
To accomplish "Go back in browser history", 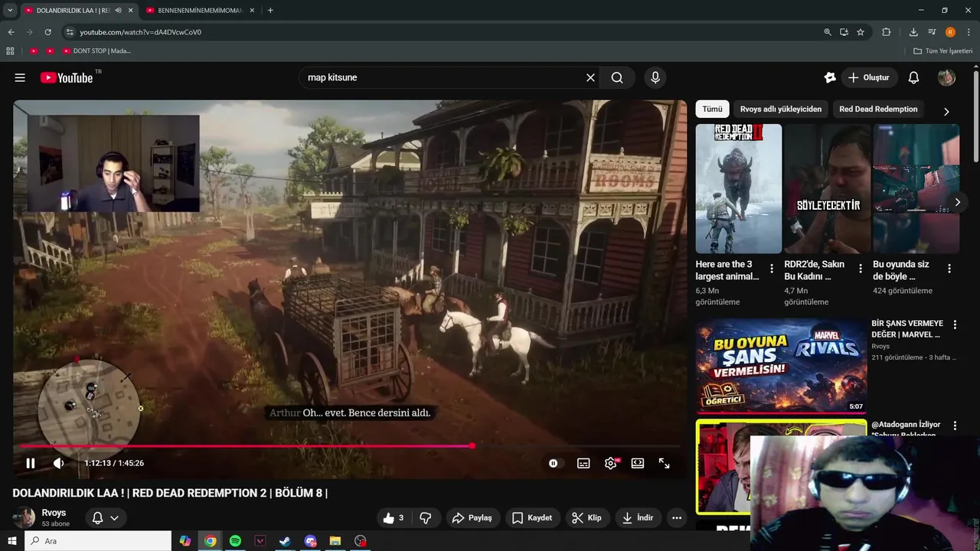I will click(x=11, y=32).
